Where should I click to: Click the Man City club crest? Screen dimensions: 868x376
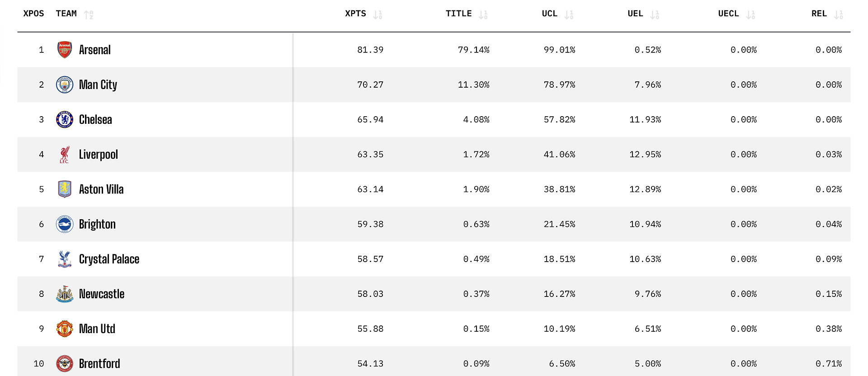tap(65, 85)
